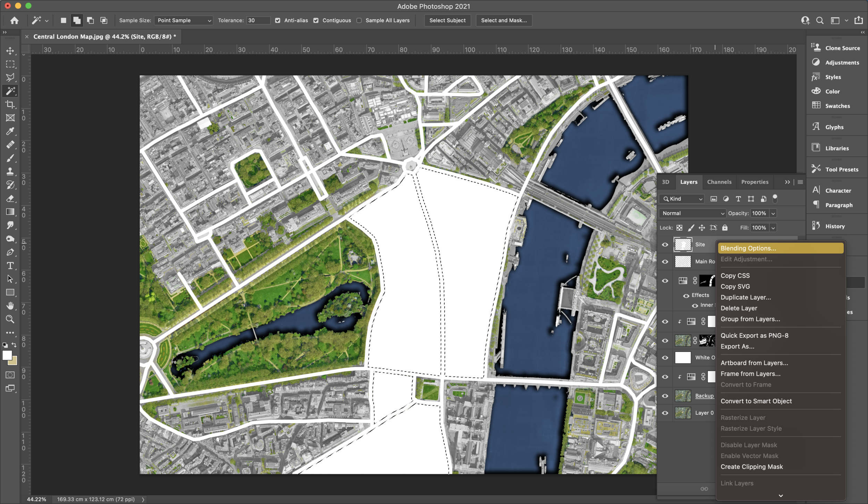Toggle Anti-alias checkbox
The width and height of the screenshot is (868, 504).
(277, 20)
